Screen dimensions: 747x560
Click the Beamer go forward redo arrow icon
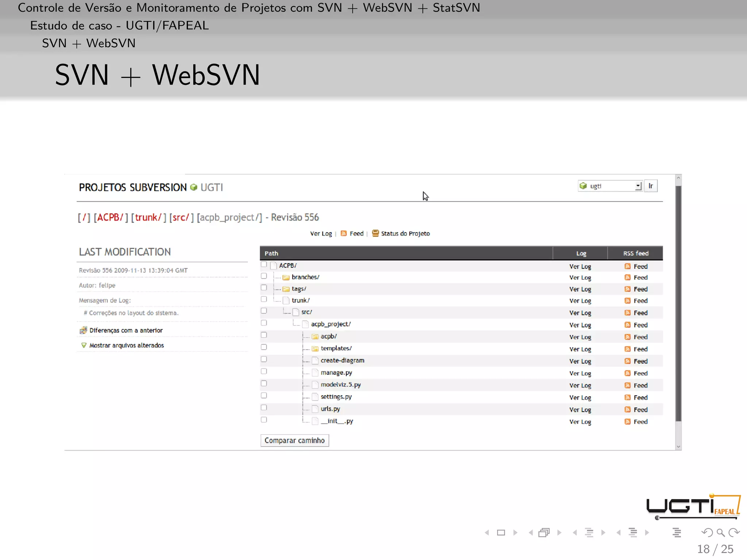[734, 533]
